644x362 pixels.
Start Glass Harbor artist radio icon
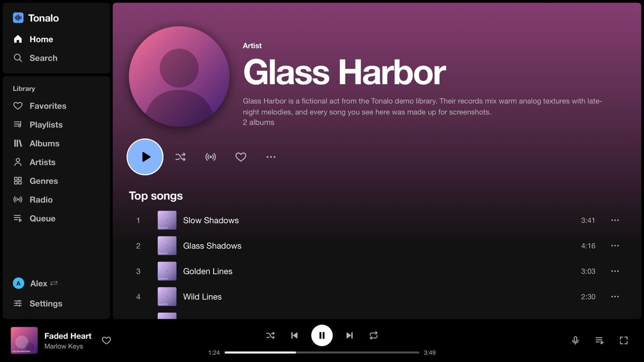pos(211,157)
